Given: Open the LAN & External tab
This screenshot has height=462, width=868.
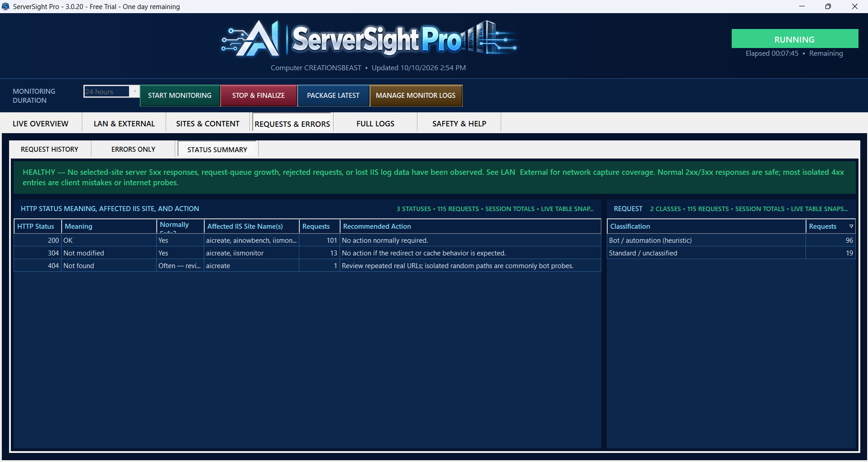Looking at the screenshot, I should 124,124.
